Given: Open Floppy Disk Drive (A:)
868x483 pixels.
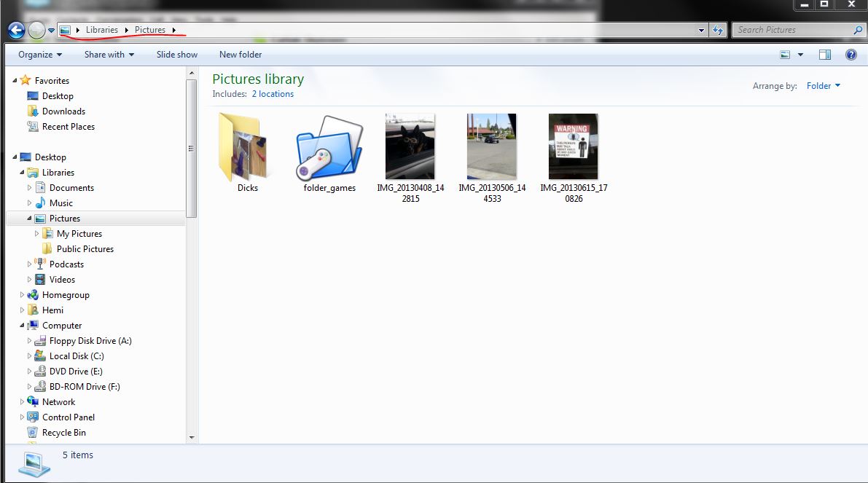Looking at the screenshot, I should pos(90,341).
